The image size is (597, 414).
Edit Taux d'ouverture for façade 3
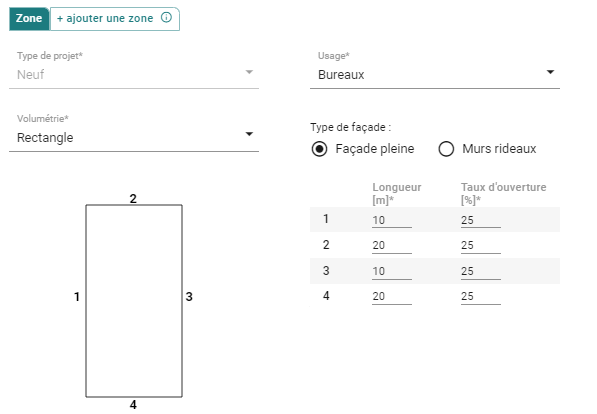pos(480,271)
